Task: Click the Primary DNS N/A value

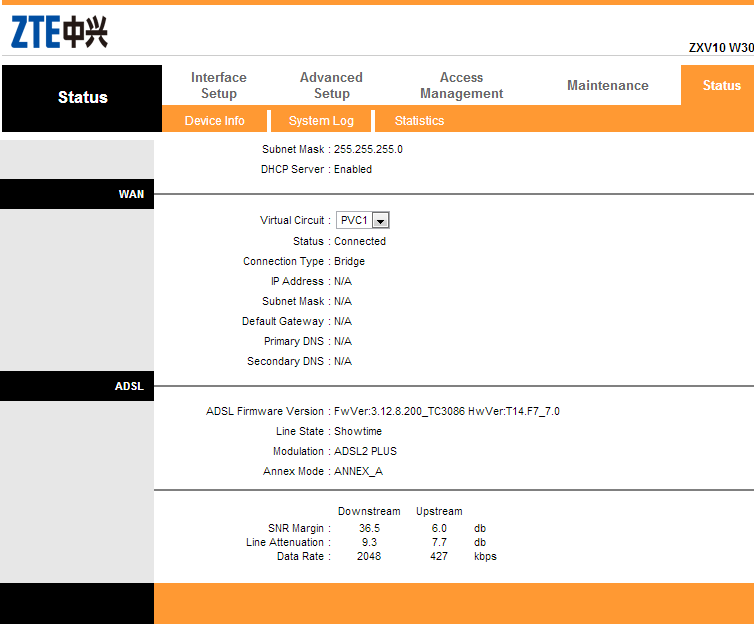Action: pos(343,341)
